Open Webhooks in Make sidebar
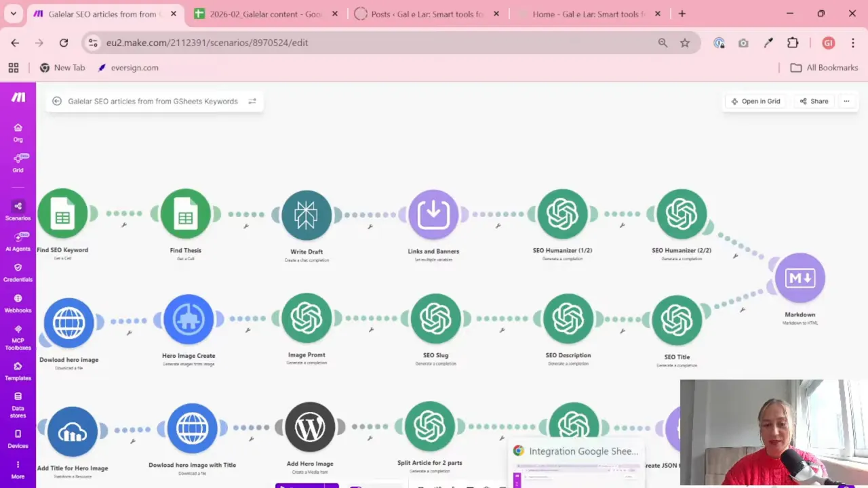The width and height of the screenshot is (868, 488). tap(18, 303)
